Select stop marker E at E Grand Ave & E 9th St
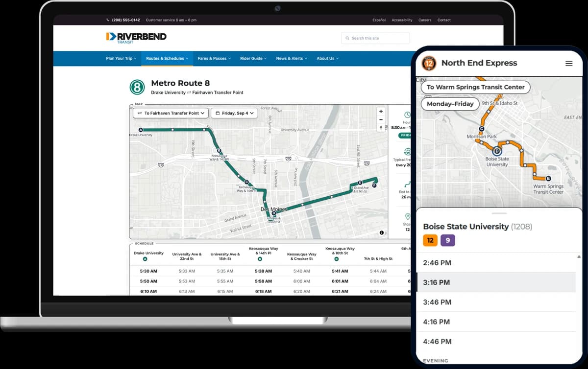The height and width of the screenshot is (369, 588). (360, 182)
